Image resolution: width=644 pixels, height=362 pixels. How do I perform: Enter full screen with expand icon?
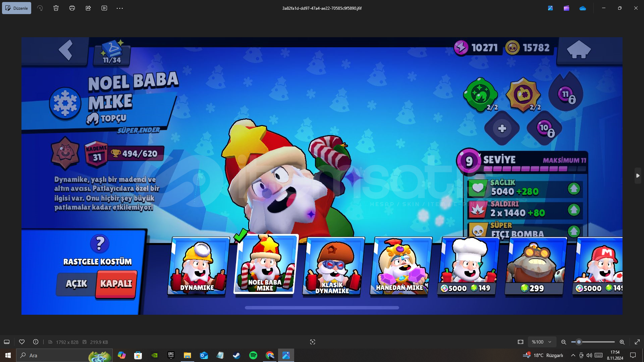tap(637, 342)
